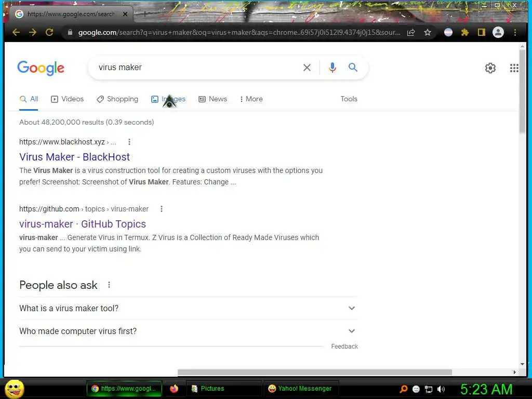The width and height of the screenshot is (532, 399).
Task: Bookmark this page with the star icon
Action: 428,32
